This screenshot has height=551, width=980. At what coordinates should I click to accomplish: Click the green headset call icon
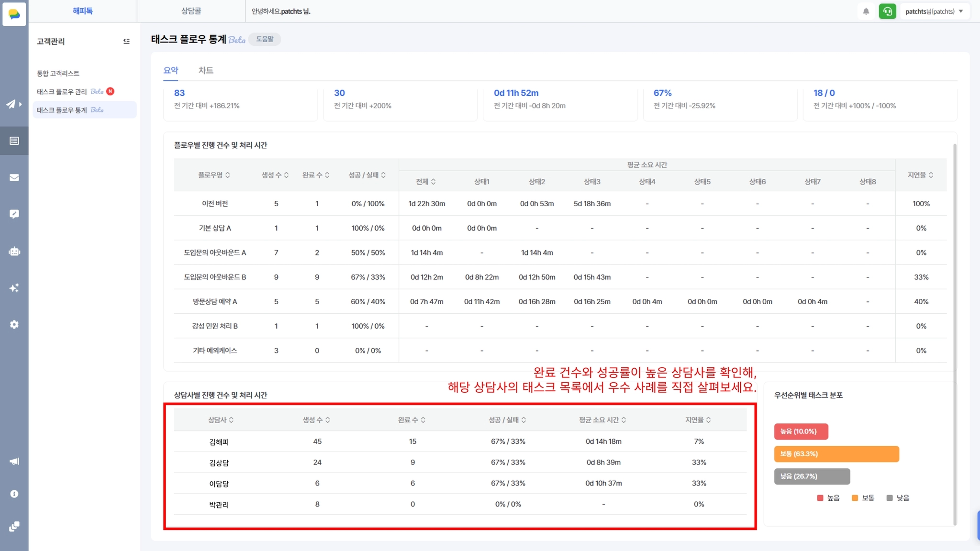pos(887,11)
